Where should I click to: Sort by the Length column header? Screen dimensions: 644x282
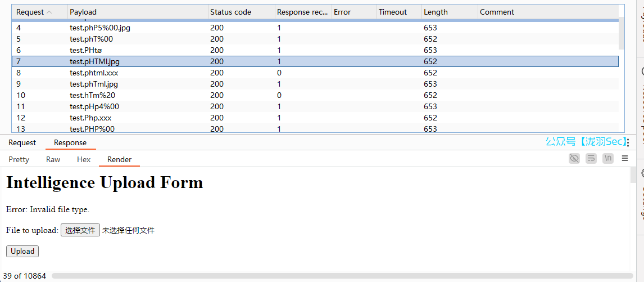[x=436, y=12]
